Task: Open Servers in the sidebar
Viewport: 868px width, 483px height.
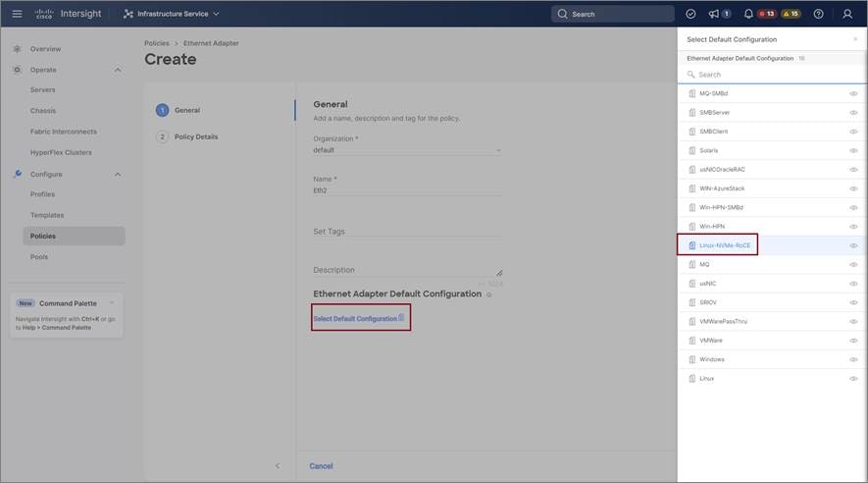Action: [x=42, y=89]
